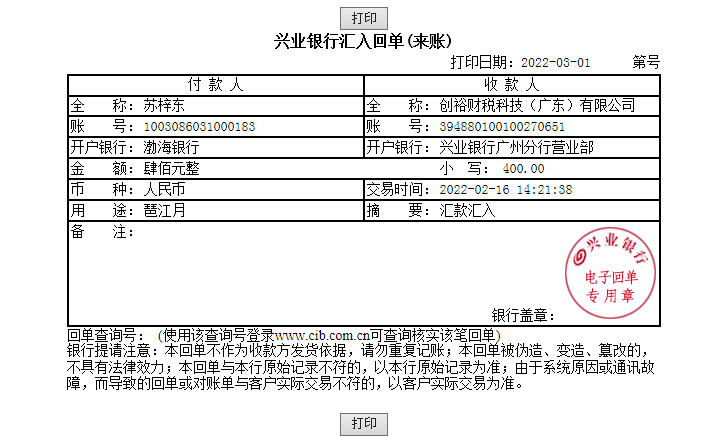Click the payer name 苏梓东
Screen dimensions: 721x440
point(164,106)
